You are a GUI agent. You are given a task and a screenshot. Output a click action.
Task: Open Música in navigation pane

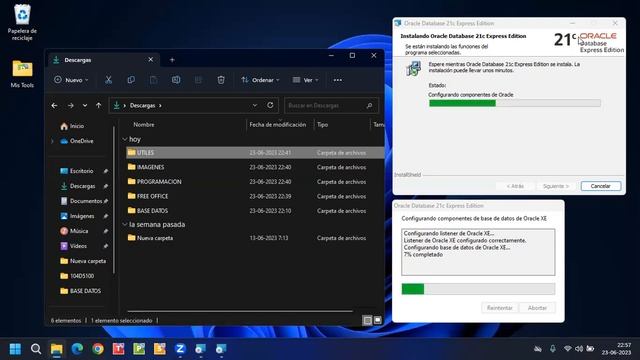[x=74, y=231]
